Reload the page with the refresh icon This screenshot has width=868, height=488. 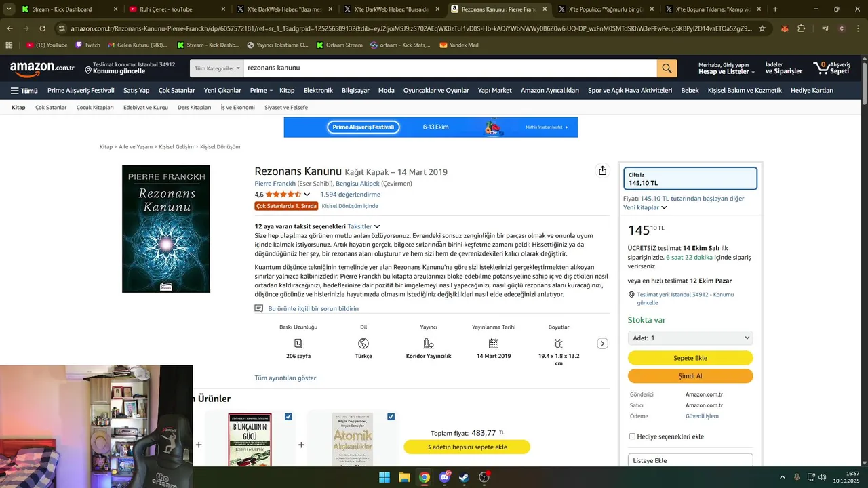click(42, 28)
